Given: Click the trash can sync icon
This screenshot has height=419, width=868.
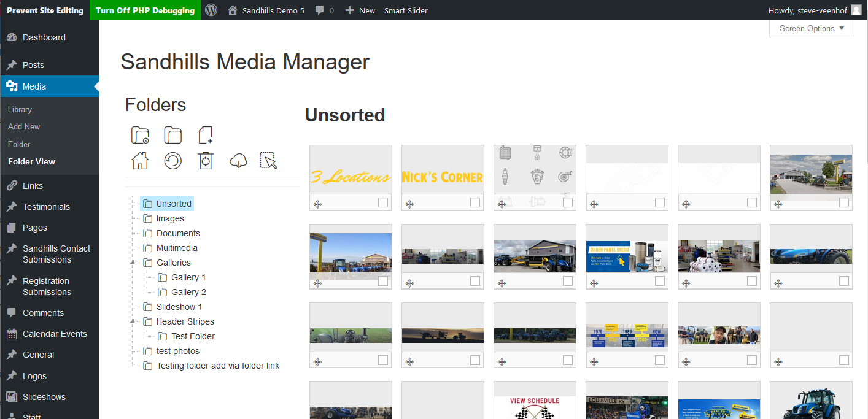Looking at the screenshot, I should tap(206, 161).
